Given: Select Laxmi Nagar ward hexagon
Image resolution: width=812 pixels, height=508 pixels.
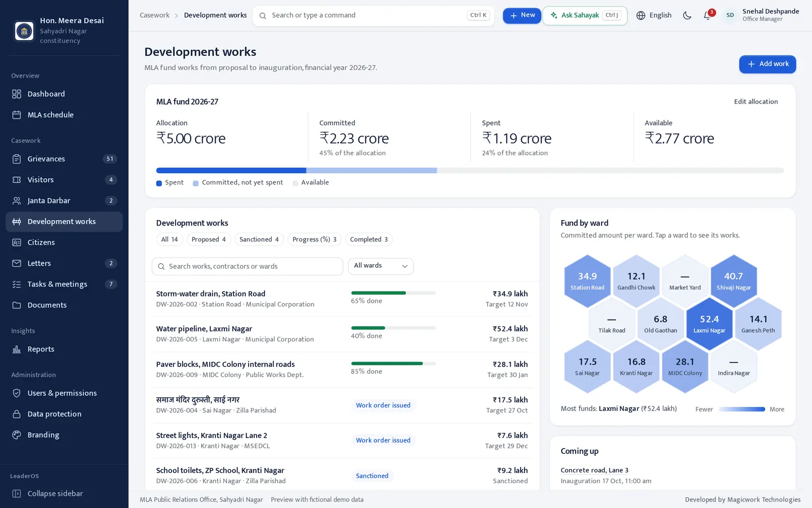Looking at the screenshot, I should [709, 324].
